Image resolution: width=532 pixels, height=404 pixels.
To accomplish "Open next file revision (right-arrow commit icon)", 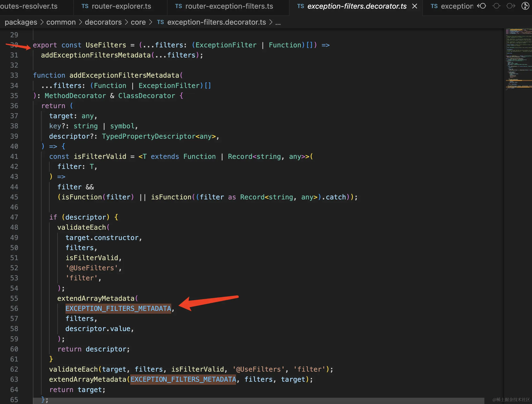I will pyautogui.click(x=511, y=6).
